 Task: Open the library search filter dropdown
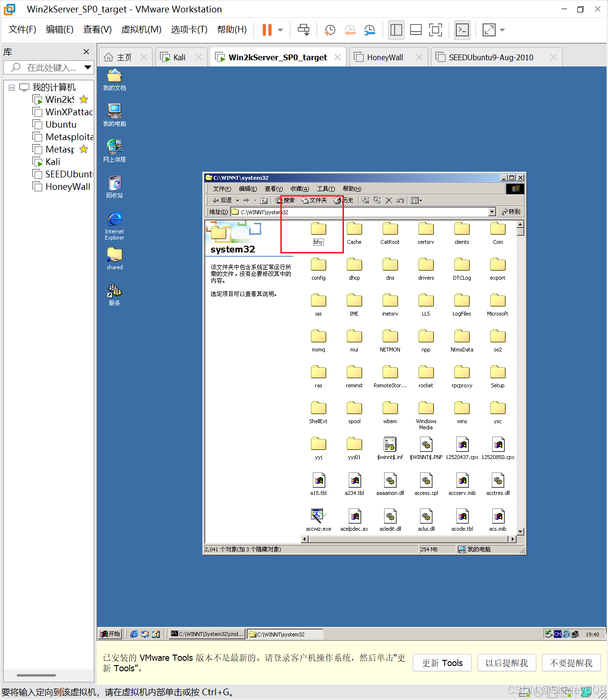(x=88, y=67)
